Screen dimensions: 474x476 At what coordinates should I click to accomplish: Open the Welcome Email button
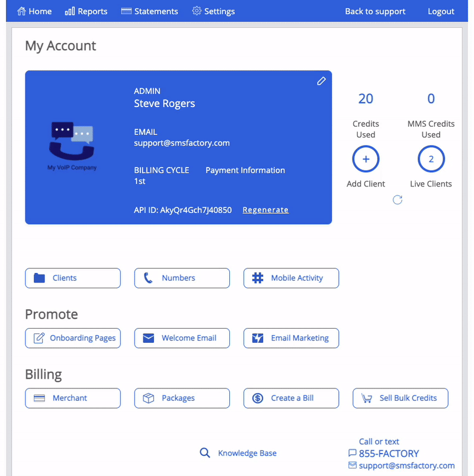[182, 338]
